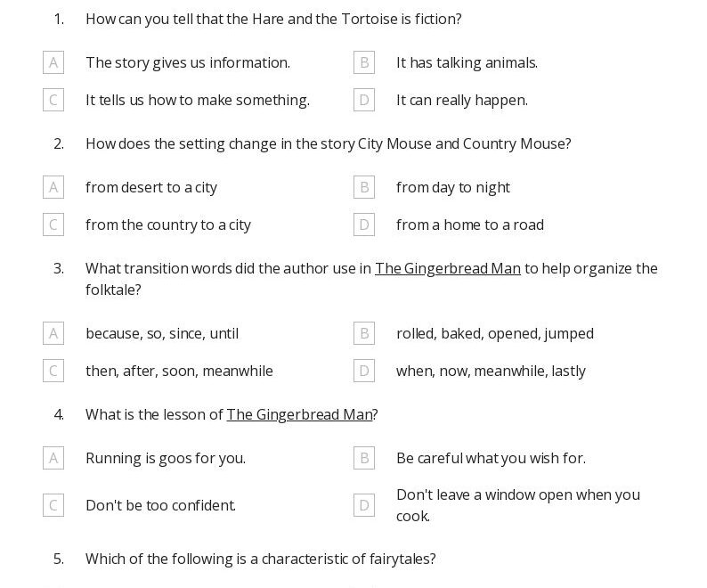The image size is (707, 588).
Task: Click underlined 'The Gingerbread Man' in question 4
Action: pyautogui.click(x=299, y=414)
